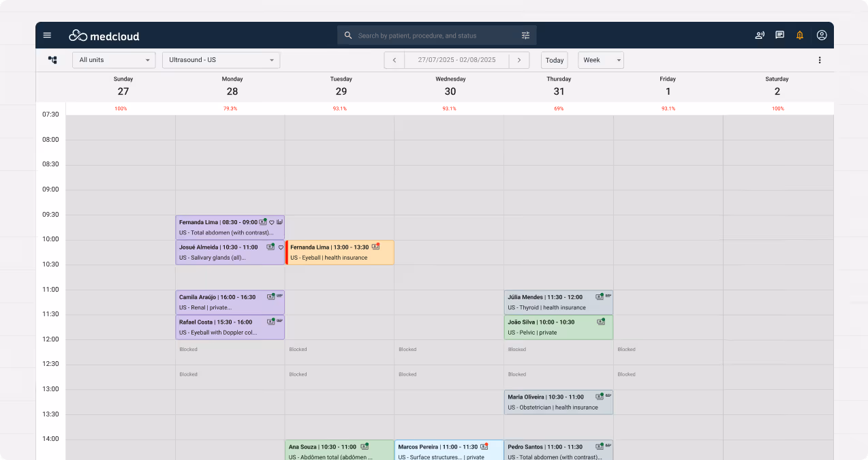Image resolution: width=868 pixels, height=460 pixels.
Task: Toggle the heart on Fernanda Lima's Total abdomen appointment
Action: (x=272, y=222)
